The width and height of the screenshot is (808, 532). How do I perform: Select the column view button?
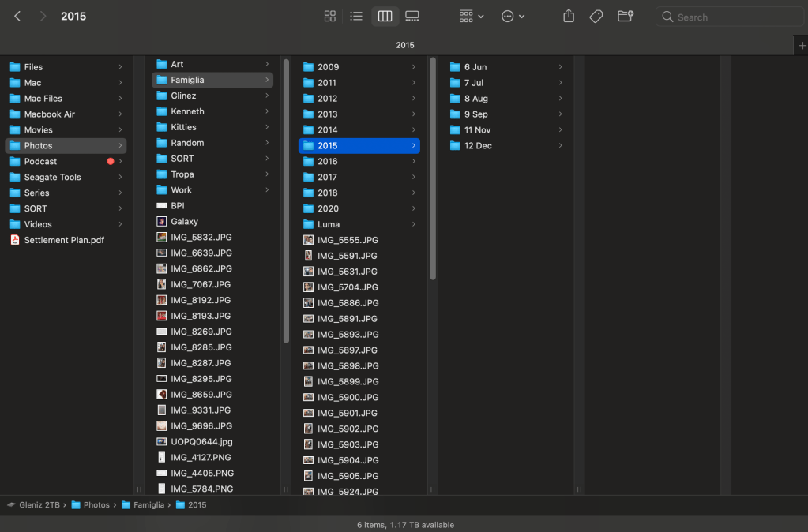(x=385, y=17)
